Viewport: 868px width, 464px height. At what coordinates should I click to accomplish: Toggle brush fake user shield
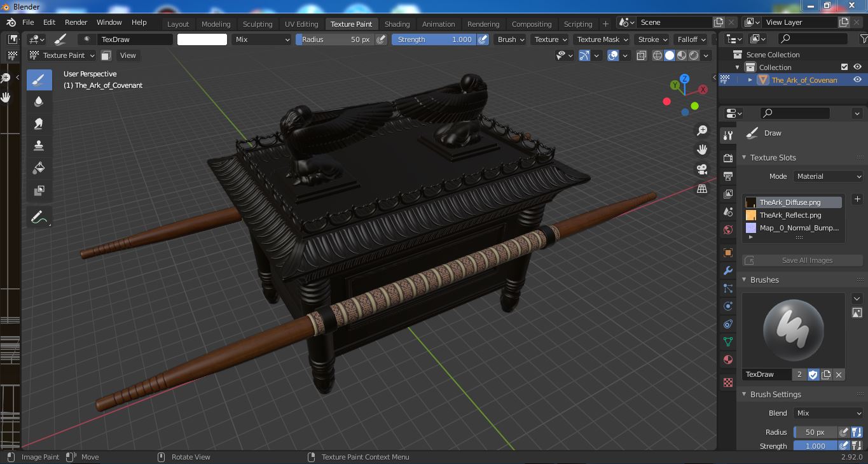(x=813, y=374)
